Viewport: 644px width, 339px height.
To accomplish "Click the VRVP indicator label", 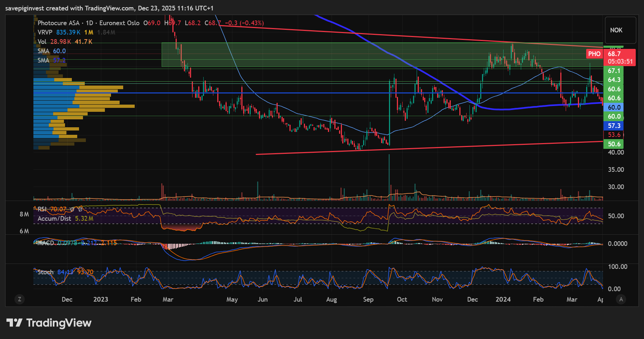I will [45, 32].
